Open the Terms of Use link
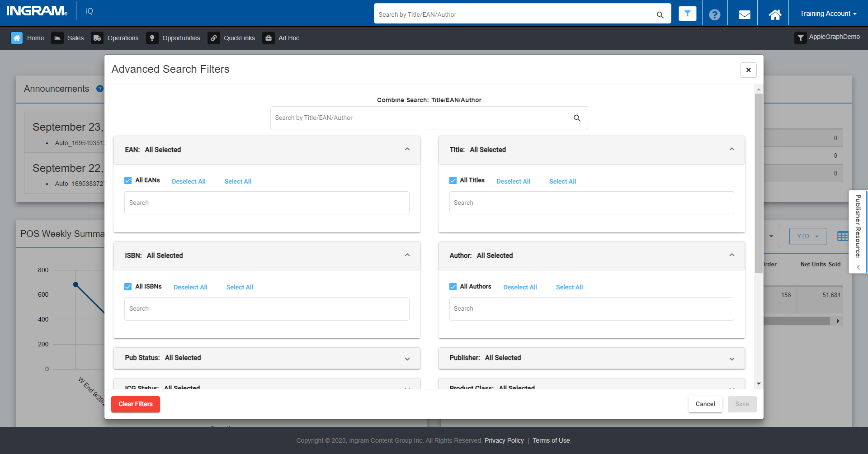 [x=551, y=440]
